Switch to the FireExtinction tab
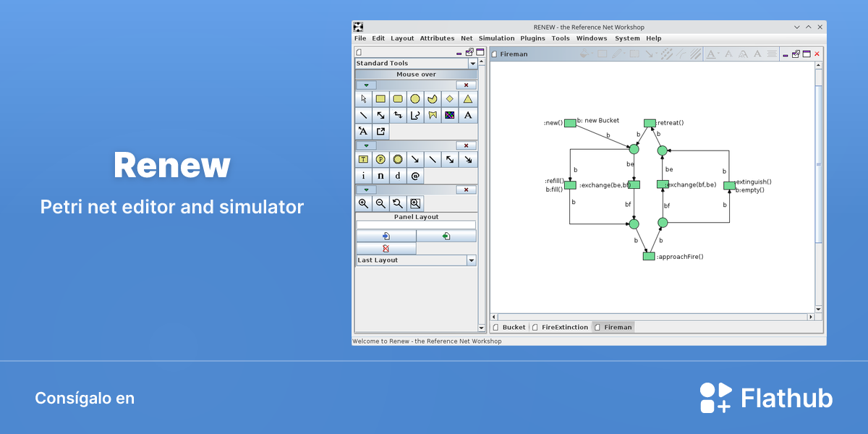Screen dimensions: 868x434 point(561,327)
